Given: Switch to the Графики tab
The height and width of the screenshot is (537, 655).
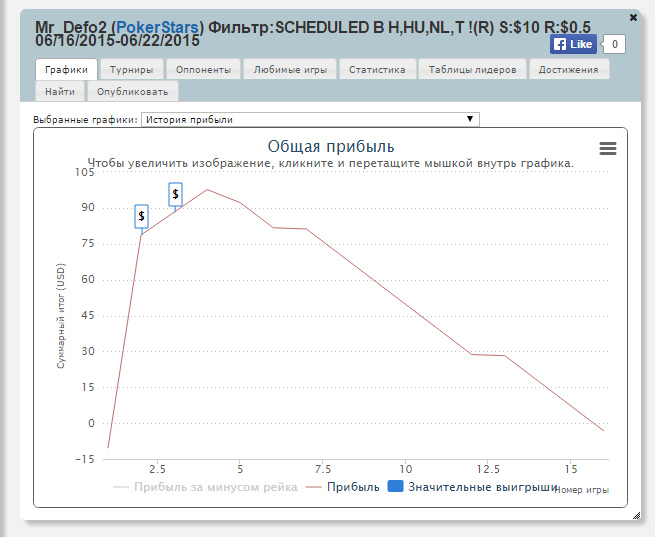Looking at the screenshot, I should [x=66, y=69].
